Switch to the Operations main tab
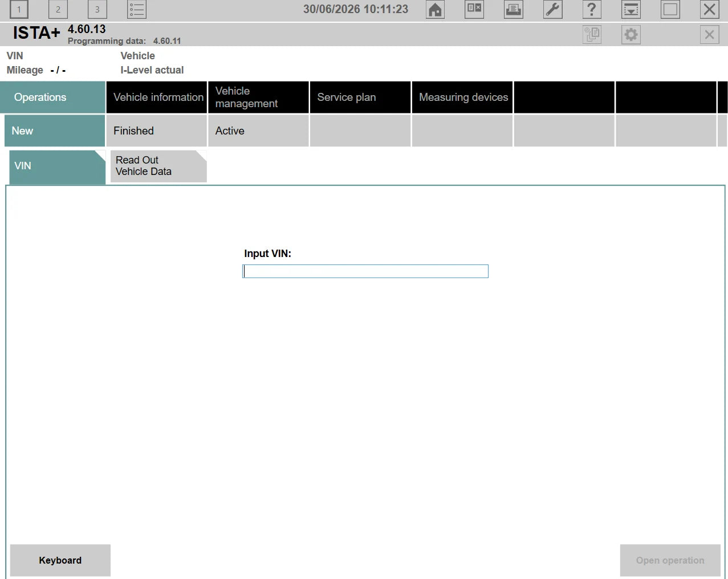Screen dimensions: 728x579 52,97
